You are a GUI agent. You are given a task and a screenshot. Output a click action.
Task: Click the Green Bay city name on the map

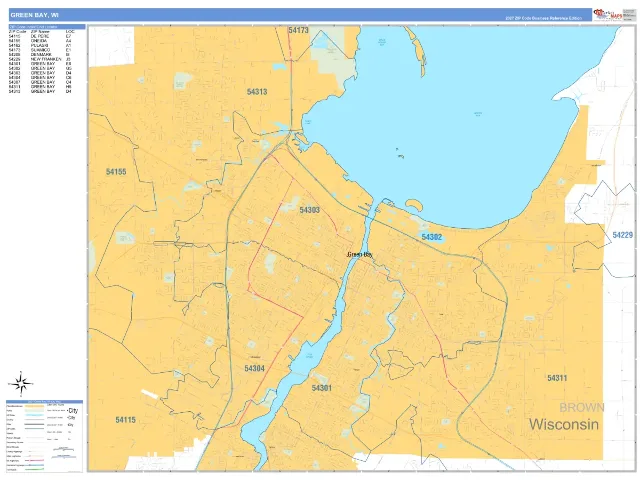point(360,255)
